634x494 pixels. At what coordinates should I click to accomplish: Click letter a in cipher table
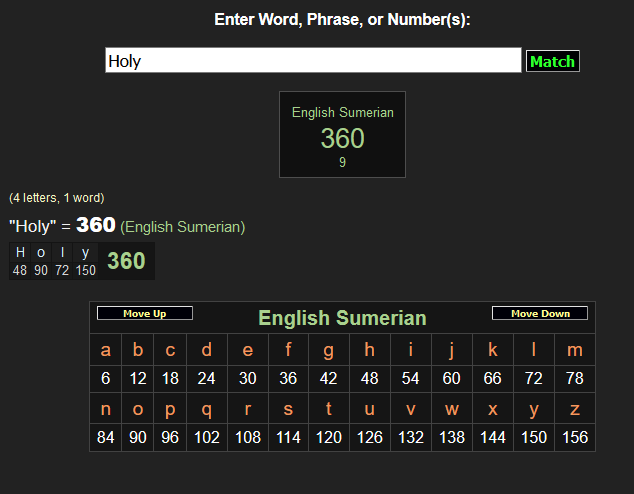[106, 350]
